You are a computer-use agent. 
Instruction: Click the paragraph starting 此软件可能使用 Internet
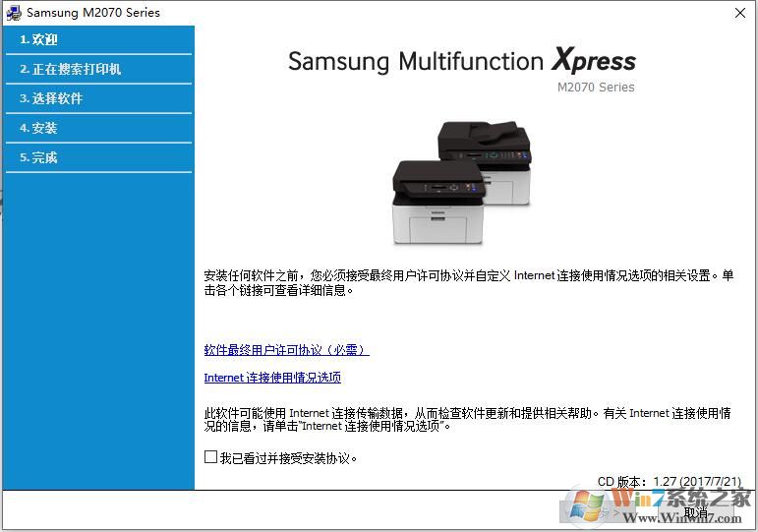(x=467, y=419)
